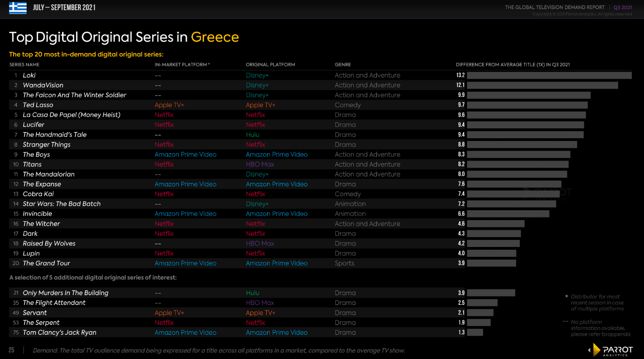644x359 pixels.
Task: Click the 'Difference from average title' column header
Action: click(513, 64)
